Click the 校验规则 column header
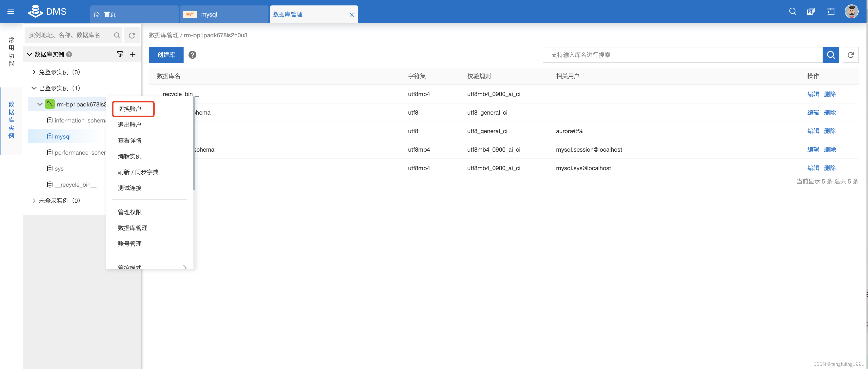Image resolution: width=868 pixels, height=369 pixels. click(479, 76)
